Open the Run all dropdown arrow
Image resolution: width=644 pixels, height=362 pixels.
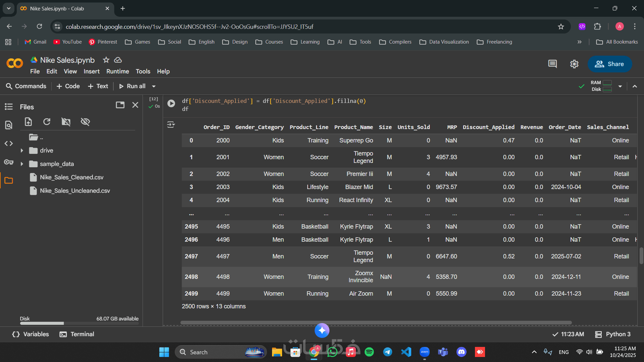coord(154,86)
